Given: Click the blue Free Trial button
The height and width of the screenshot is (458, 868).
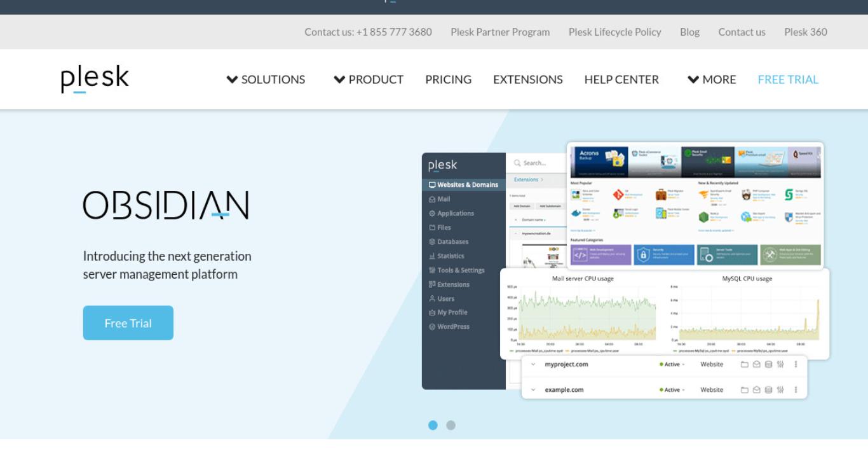Looking at the screenshot, I should (x=128, y=323).
